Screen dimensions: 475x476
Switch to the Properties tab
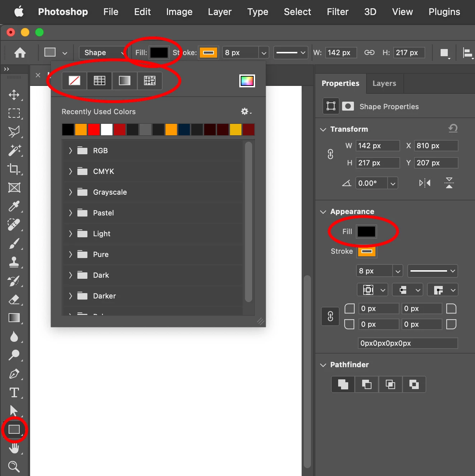tap(340, 83)
